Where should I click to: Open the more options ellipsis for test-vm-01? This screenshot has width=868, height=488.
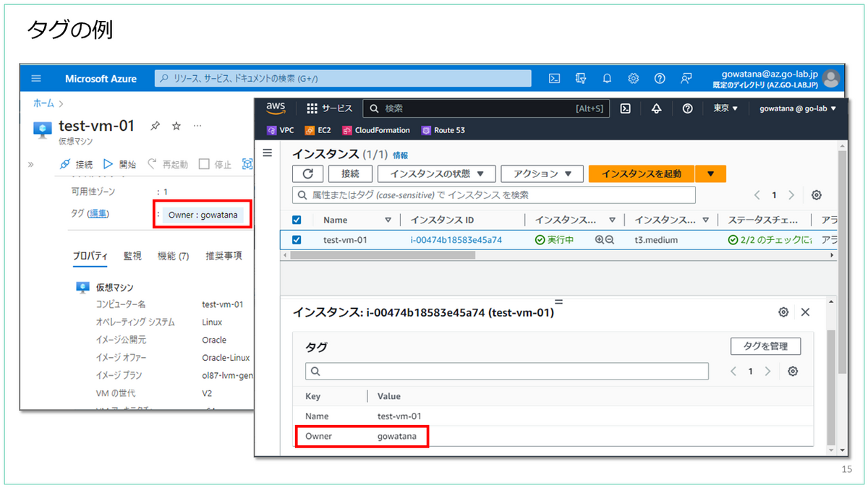[197, 126]
